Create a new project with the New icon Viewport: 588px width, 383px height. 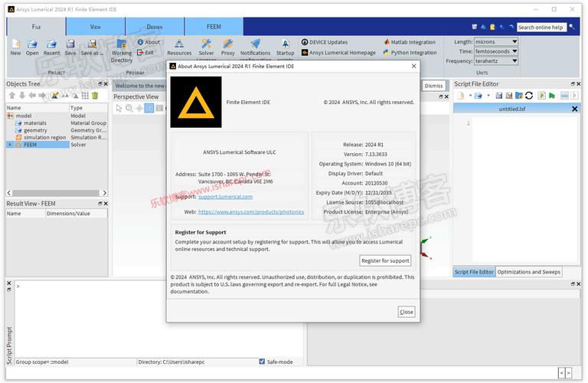pyautogui.click(x=15, y=44)
